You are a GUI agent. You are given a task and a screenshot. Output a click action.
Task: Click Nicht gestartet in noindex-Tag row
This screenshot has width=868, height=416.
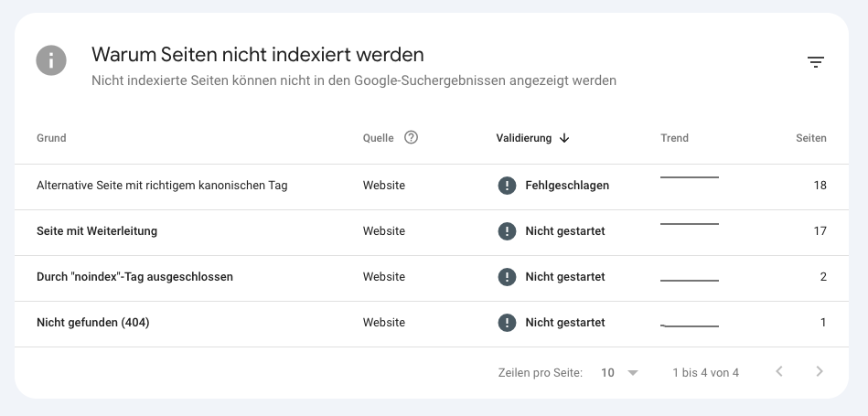pyautogui.click(x=565, y=277)
